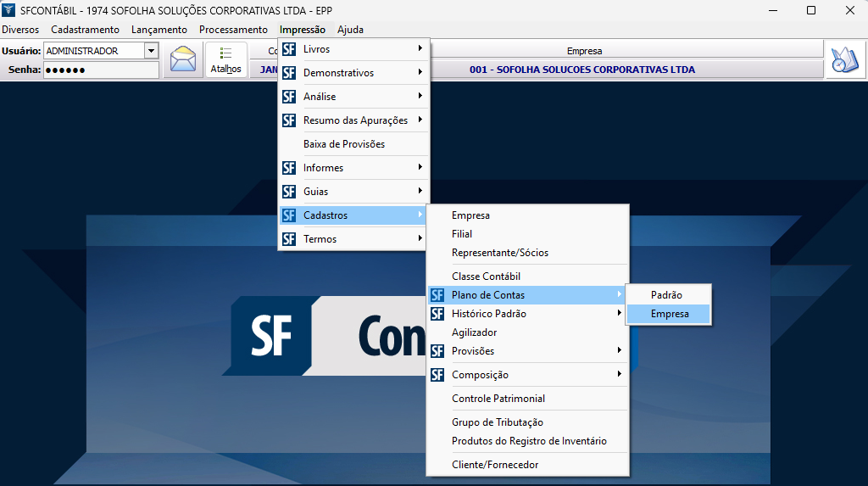The image size is (868, 486).
Task: Click the 001 - SOFOLHA company name bar
Action: pyautogui.click(x=582, y=70)
